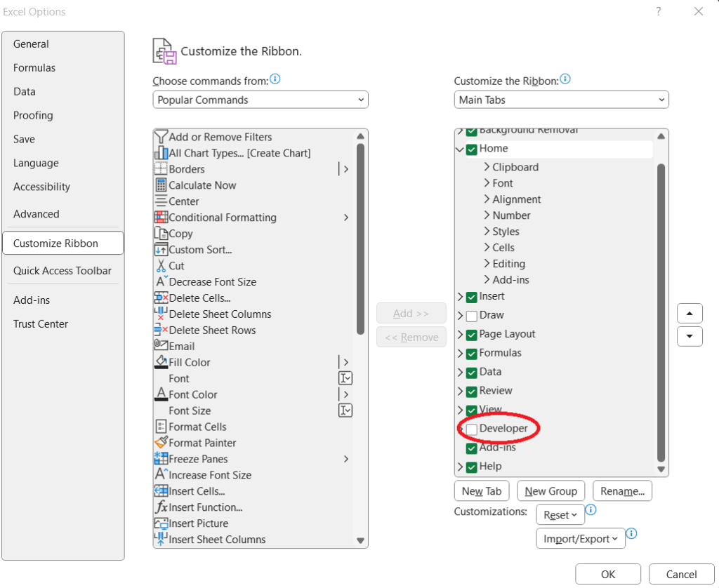Switch to the Trust Center category

pos(41,324)
